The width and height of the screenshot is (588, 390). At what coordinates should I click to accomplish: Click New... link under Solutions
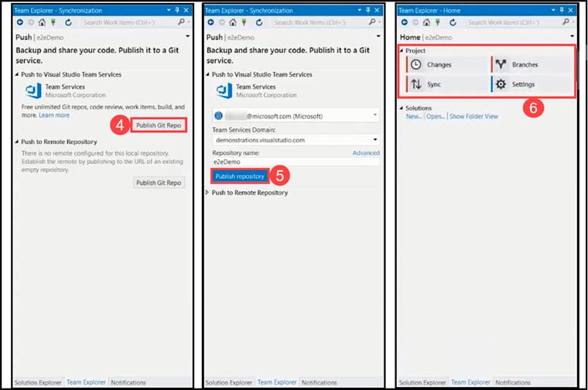click(x=414, y=117)
